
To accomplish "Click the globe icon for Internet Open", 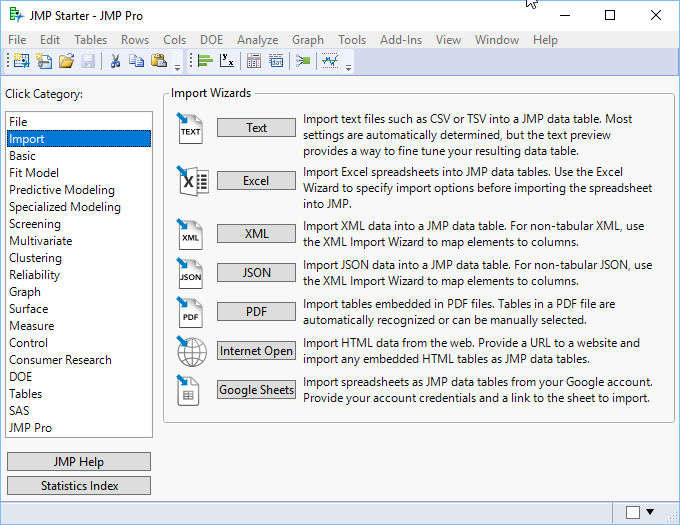I will tap(191, 351).
